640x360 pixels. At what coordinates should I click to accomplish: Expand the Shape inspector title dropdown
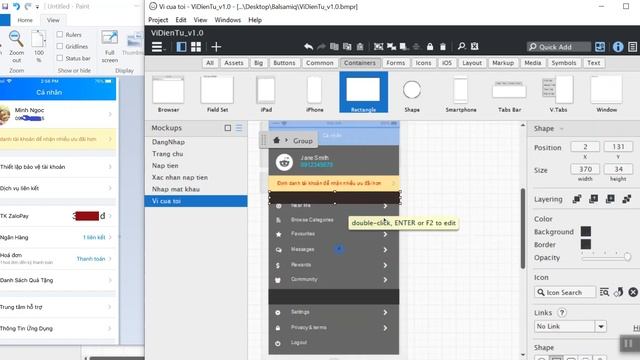(x=562, y=129)
